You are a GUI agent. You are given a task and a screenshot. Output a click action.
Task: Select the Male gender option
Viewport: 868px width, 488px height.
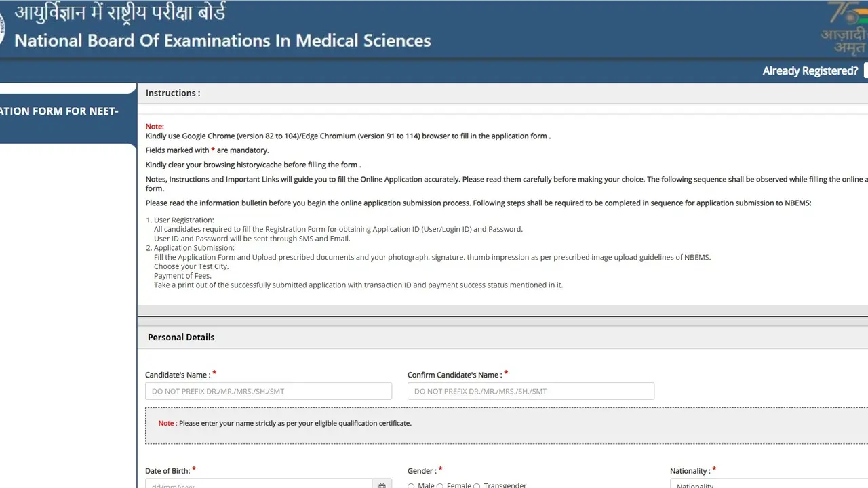(x=412, y=485)
